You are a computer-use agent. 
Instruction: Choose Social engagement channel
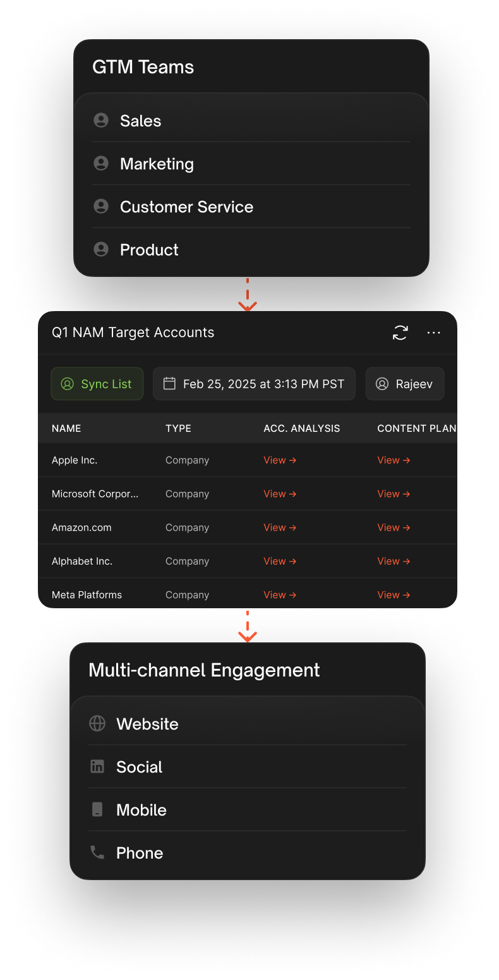(x=248, y=766)
